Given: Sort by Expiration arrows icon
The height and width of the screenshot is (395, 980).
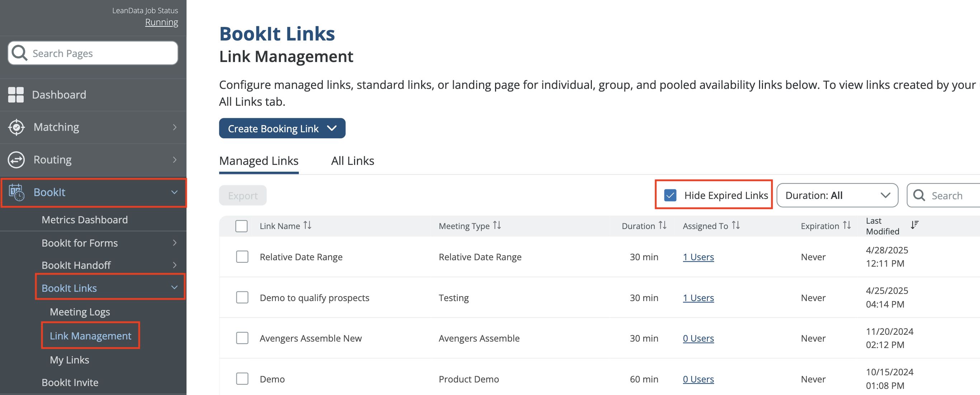Looking at the screenshot, I should (847, 225).
